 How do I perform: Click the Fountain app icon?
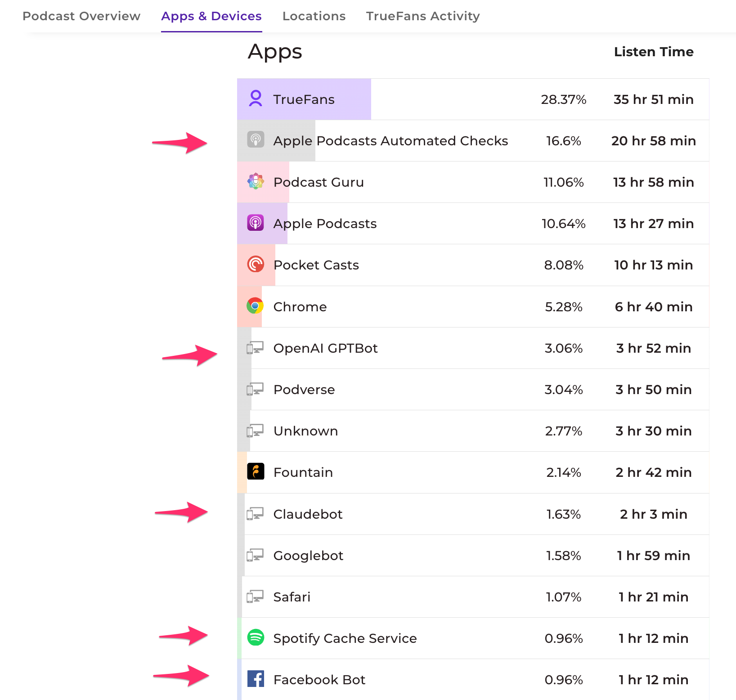click(x=256, y=472)
